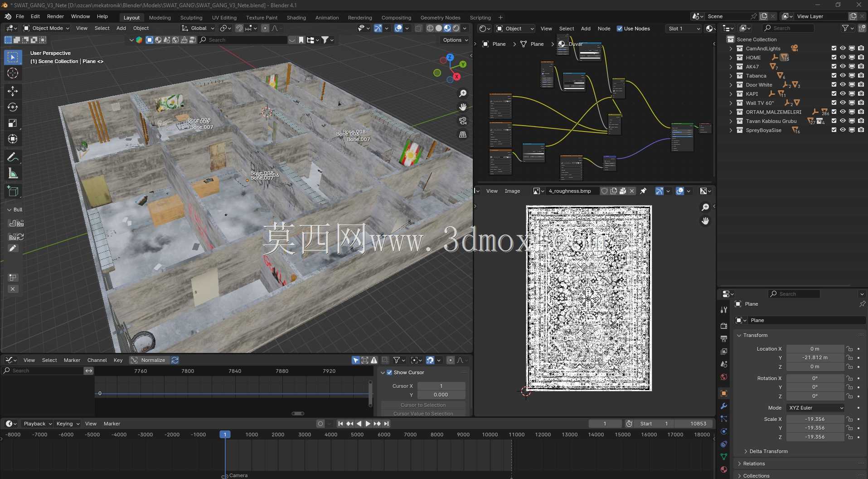Pin the 4_roughness.bmp image
868x479 pixels.
point(643,191)
